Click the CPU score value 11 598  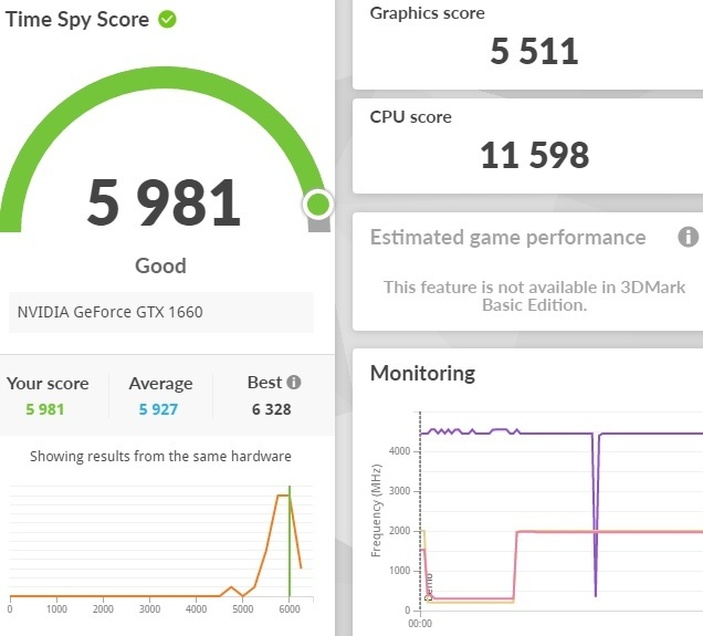[x=534, y=155]
